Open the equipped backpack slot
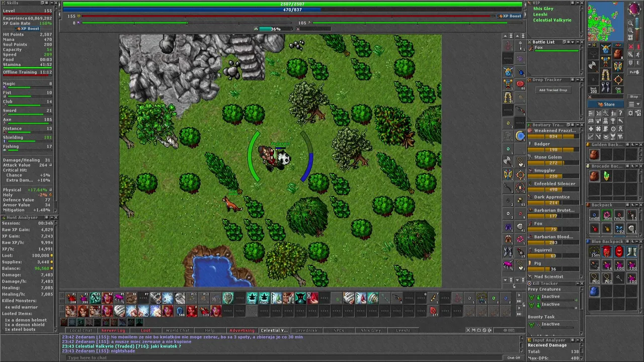Image resolution: width=644 pixels, height=362 pixels. point(618,54)
